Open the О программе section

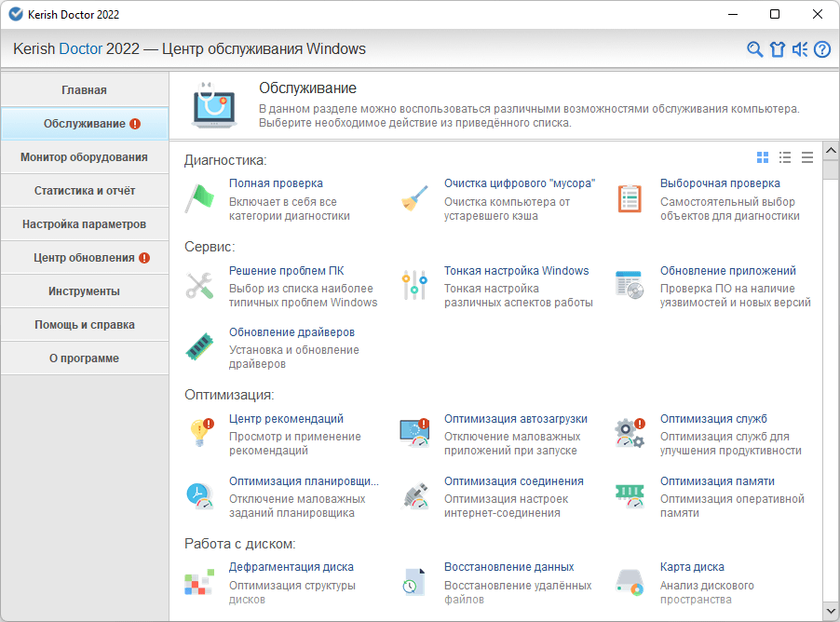tap(85, 358)
